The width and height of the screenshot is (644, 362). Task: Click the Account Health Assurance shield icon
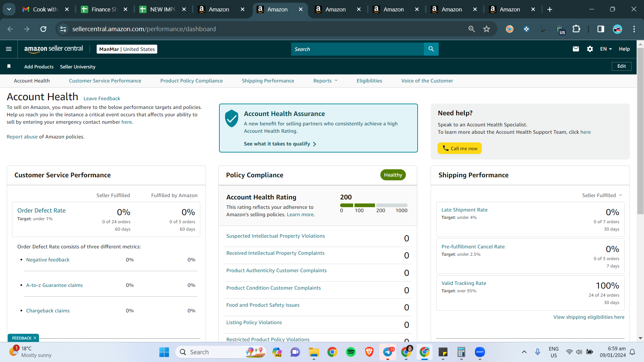click(x=231, y=118)
